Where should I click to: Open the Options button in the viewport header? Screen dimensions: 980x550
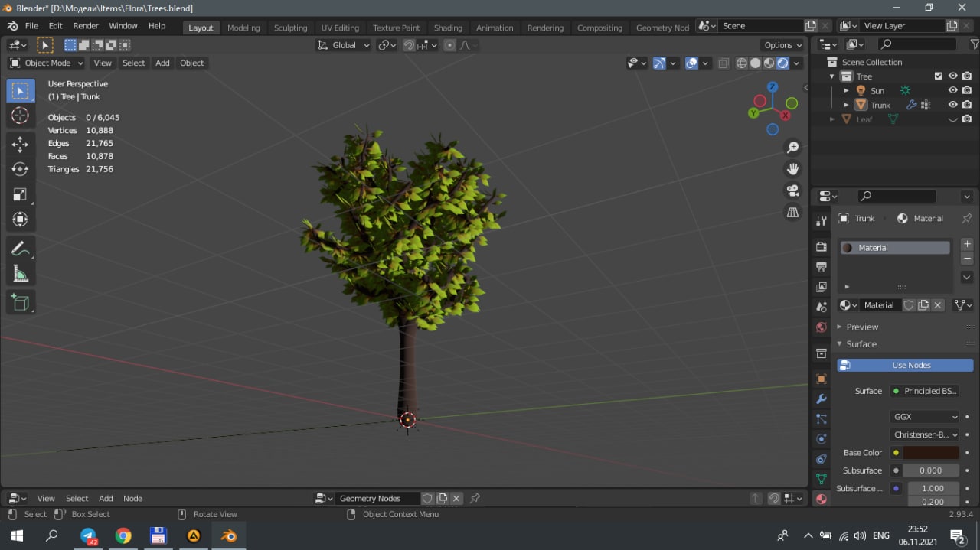click(x=782, y=45)
